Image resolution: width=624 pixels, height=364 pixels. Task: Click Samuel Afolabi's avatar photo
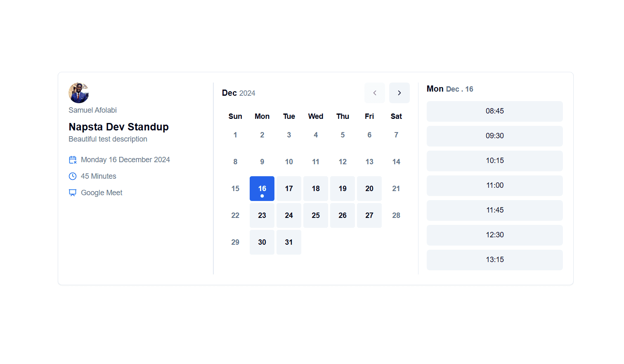[79, 93]
